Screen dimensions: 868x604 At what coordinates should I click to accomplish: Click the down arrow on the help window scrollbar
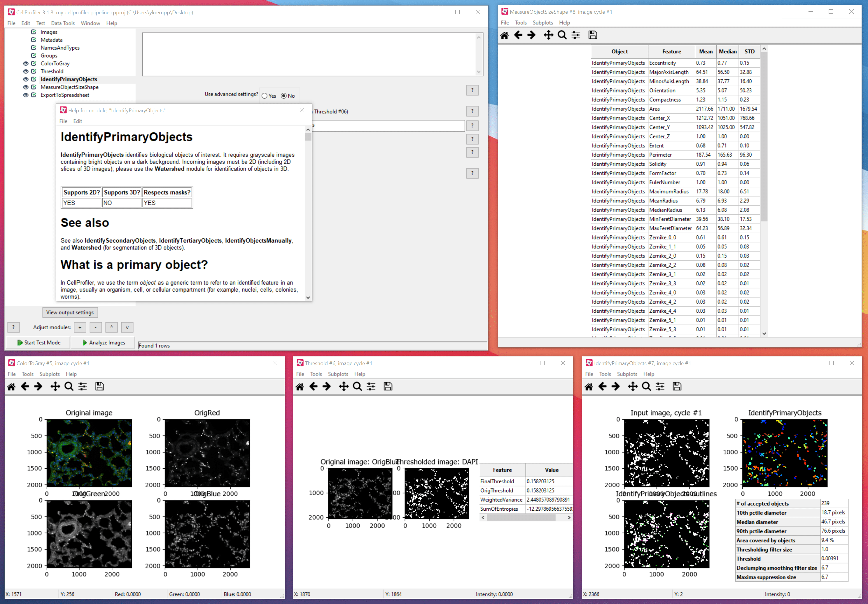pos(308,297)
